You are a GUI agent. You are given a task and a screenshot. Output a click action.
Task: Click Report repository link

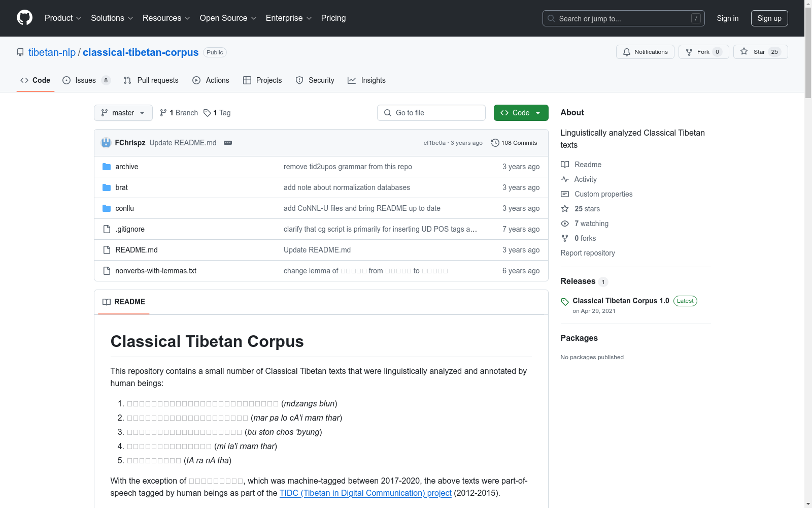[588, 253]
